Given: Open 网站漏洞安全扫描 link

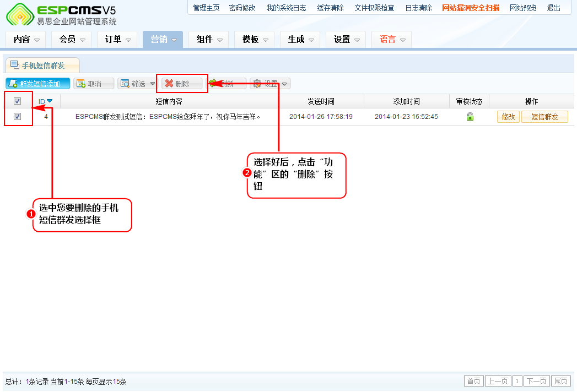Looking at the screenshot, I should [x=471, y=8].
